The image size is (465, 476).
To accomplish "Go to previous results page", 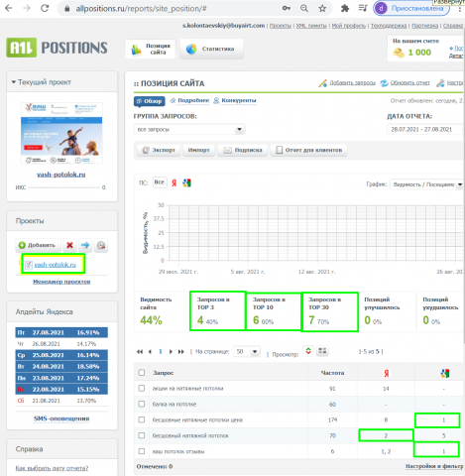I will click(x=150, y=352).
